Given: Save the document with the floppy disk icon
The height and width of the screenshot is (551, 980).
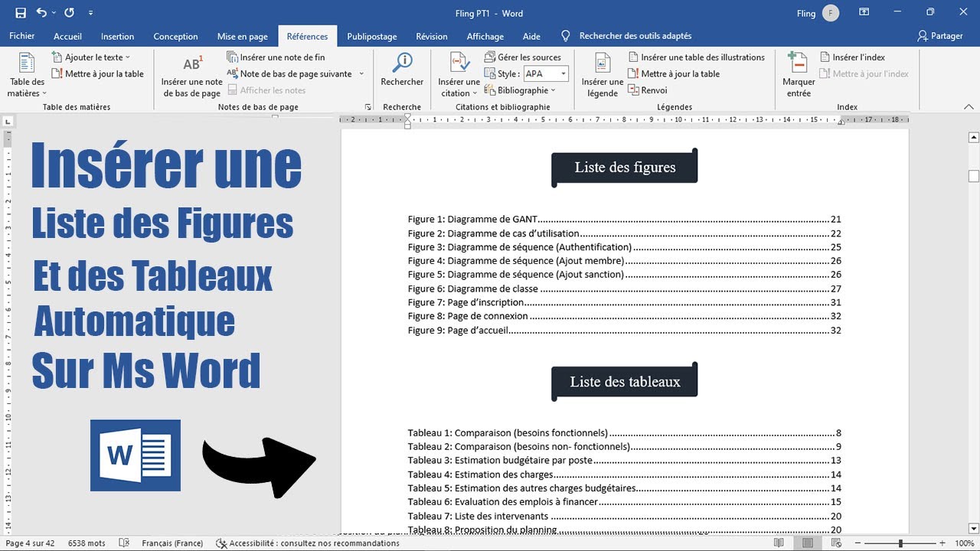Looking at the screenshot, I should coord(21,13).
